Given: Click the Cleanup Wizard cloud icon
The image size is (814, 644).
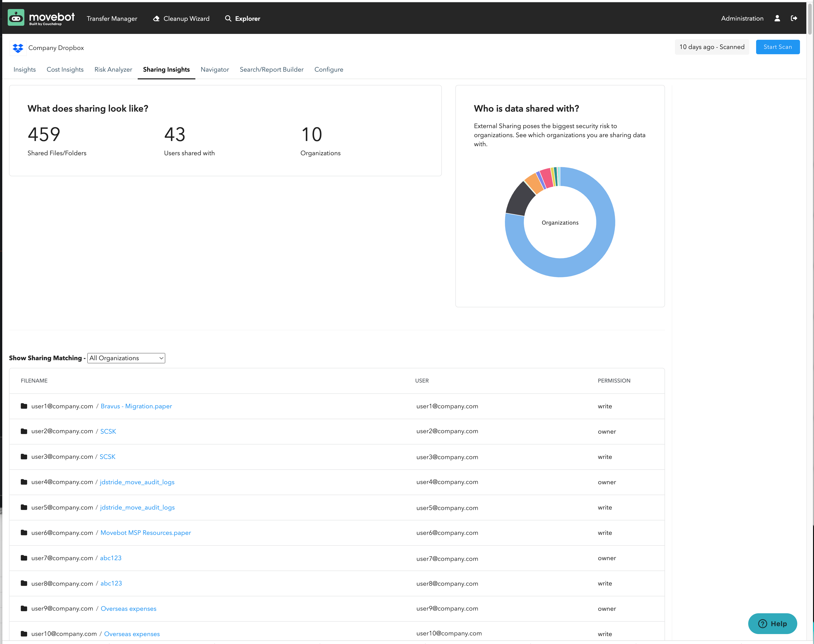Looking at the screenshot, I should click(x=156, y=18).
